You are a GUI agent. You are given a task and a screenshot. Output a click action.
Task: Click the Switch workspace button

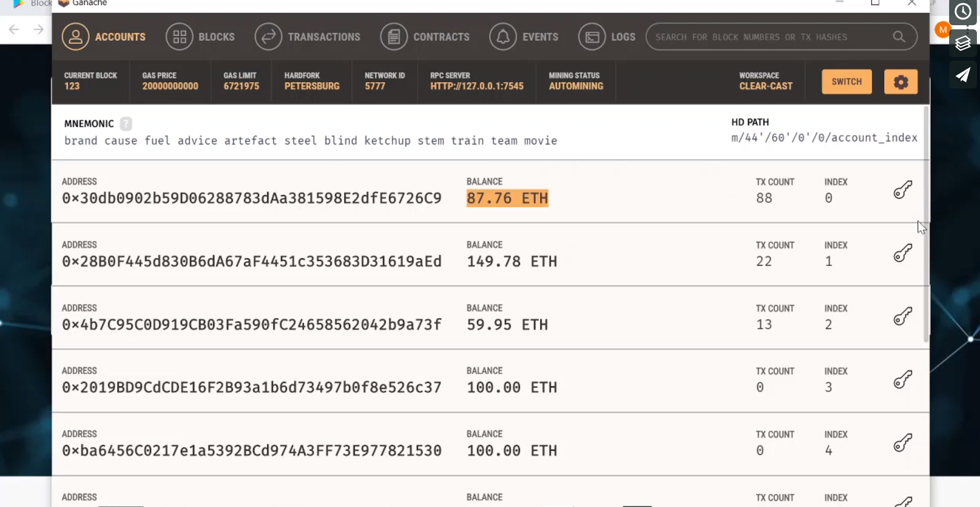click(847, 82)
